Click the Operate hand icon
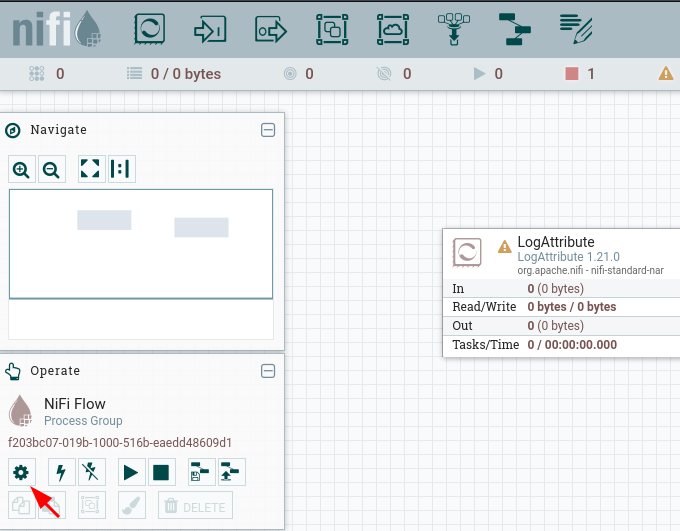The height and width of the screenshot is (531, 680). [x=13, y=371]
